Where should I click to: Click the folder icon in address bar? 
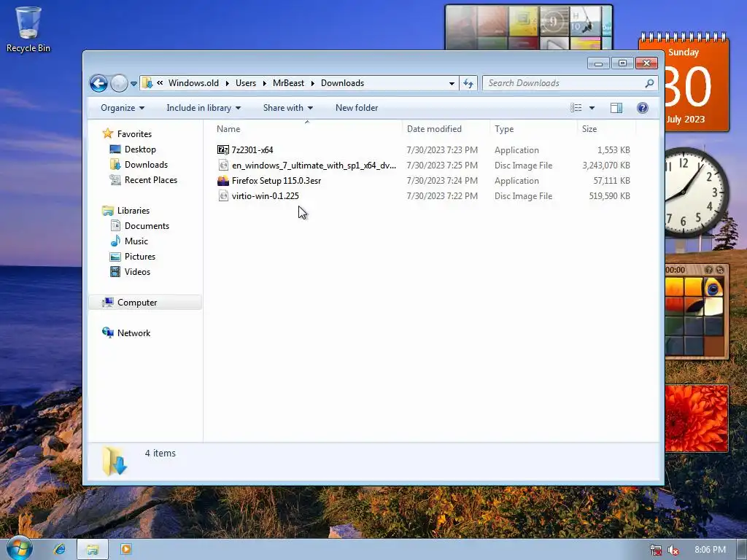click(147, 83)
